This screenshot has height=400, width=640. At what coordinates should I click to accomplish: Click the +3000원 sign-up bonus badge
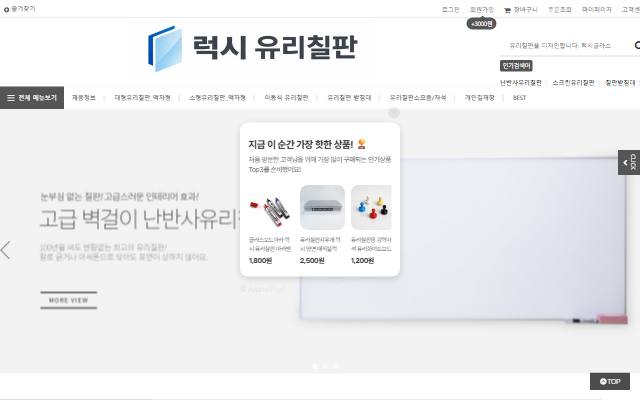pos(482,24)
